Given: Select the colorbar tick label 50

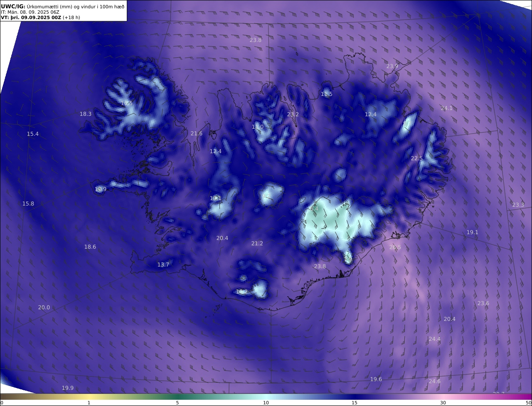Looking at the screenshot, I should click(x=528, y=403).
